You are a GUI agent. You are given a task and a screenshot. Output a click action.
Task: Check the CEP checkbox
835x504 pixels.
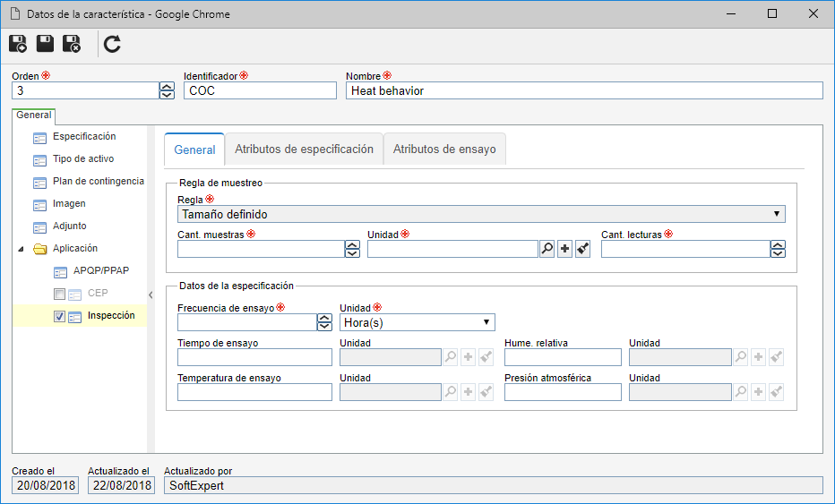(59, 294)
